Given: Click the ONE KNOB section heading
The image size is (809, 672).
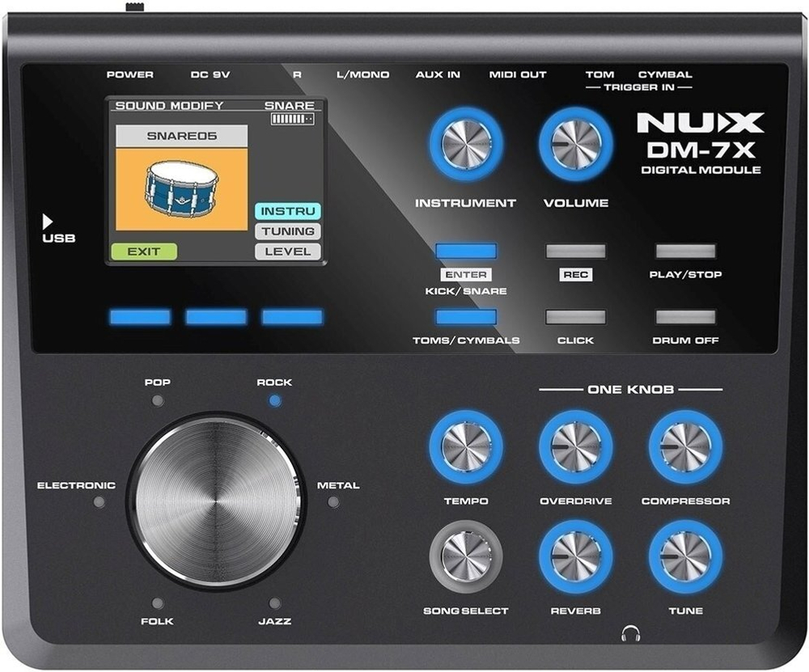Looking at the screenshot, I should 630,390.
